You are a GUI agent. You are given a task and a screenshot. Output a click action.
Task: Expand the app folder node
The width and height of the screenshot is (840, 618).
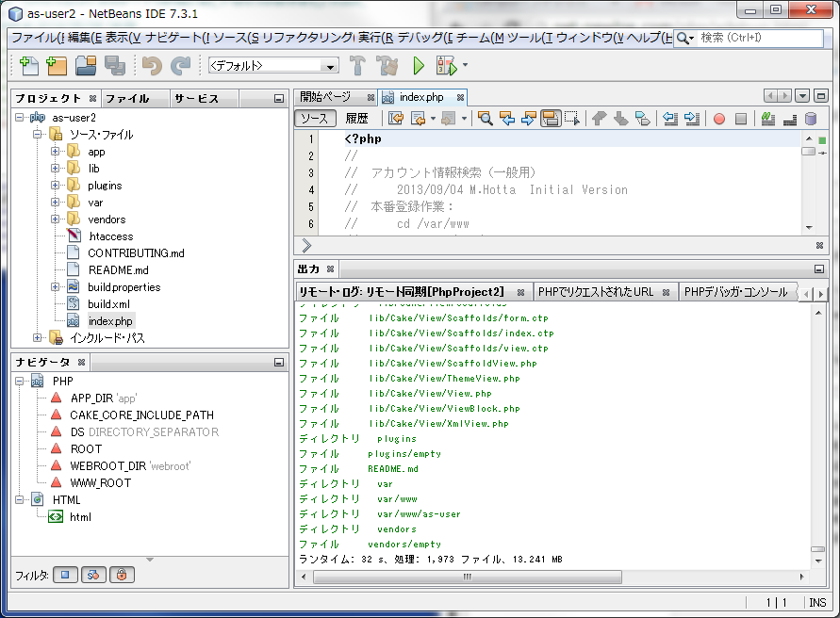pos(56,152)
